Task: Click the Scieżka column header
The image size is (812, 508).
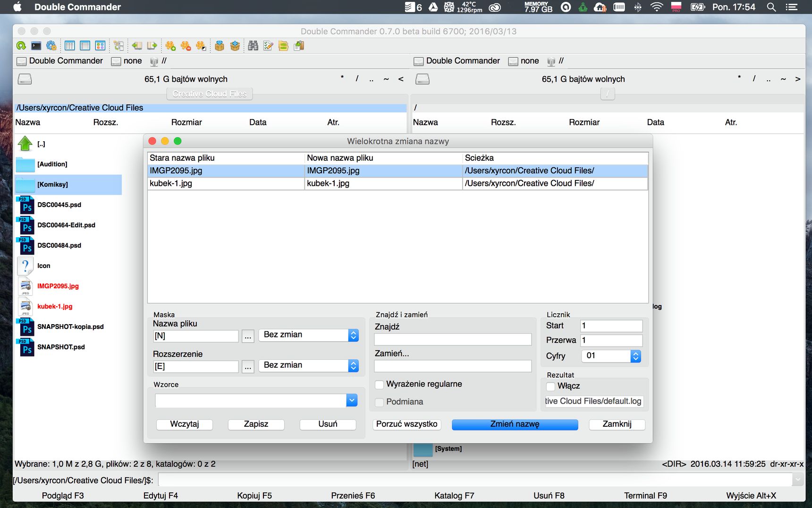Action: pos(555,158)
